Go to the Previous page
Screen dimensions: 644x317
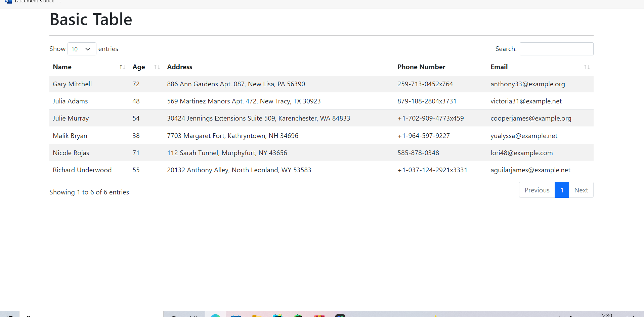(537, 190)
